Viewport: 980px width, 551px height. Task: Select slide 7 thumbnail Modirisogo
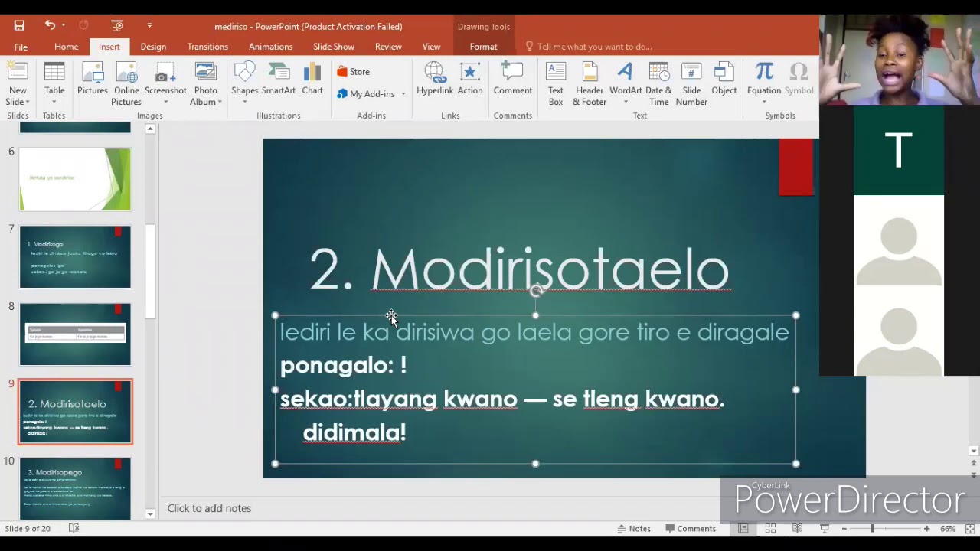pyautogui.click(x=75, y=257)
